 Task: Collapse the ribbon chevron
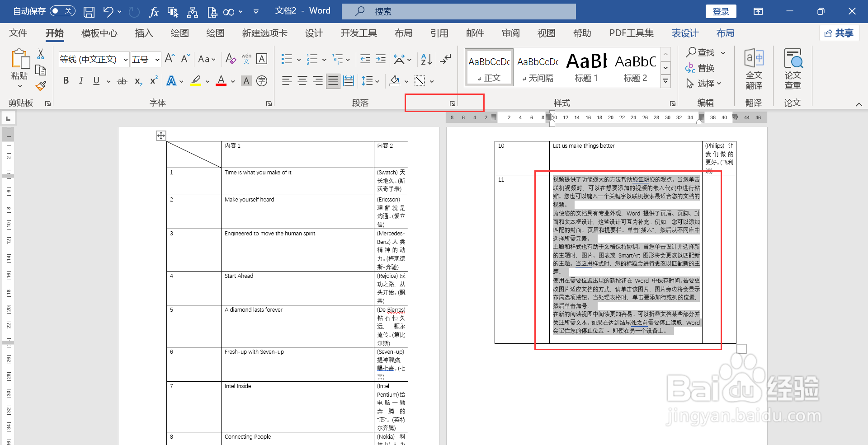[859, 104]
